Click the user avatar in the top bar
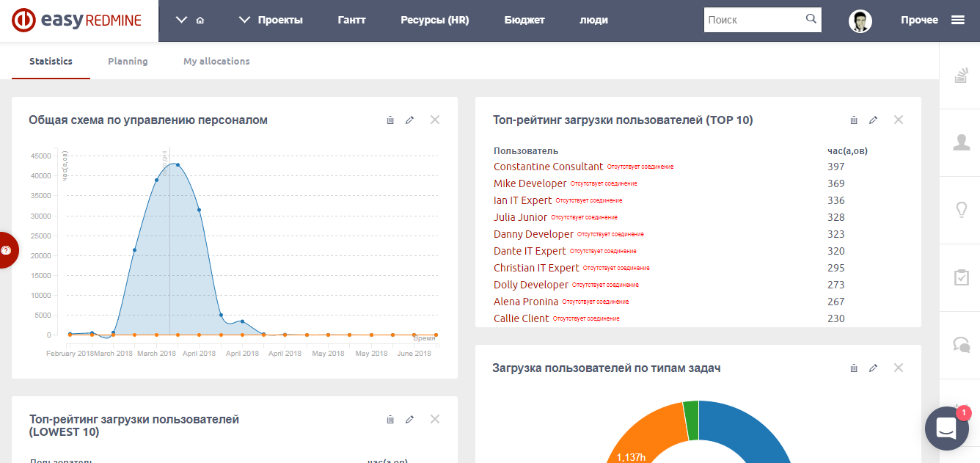Screen dimensions: 980x463 (x=860, y=21)
